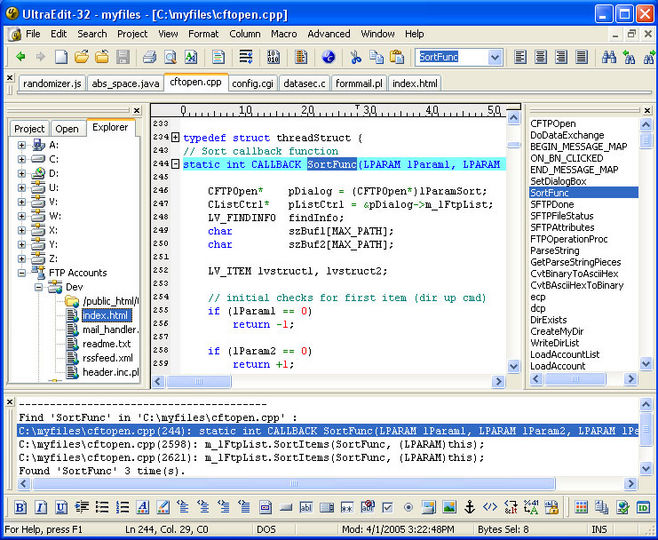Click the Print icon in toolbar
The image size is (658, 540).
(150, 57)
